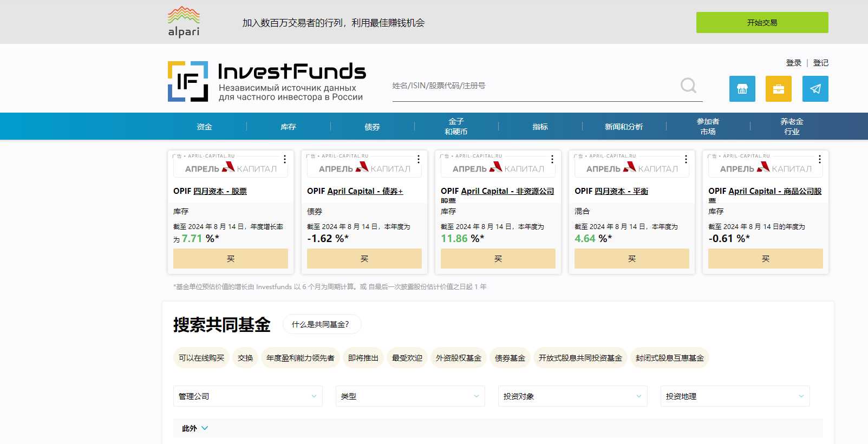Click Апрель Капитал logo on 平衡 card
This screenshot has height=444, width=868.
pos(632,168)
